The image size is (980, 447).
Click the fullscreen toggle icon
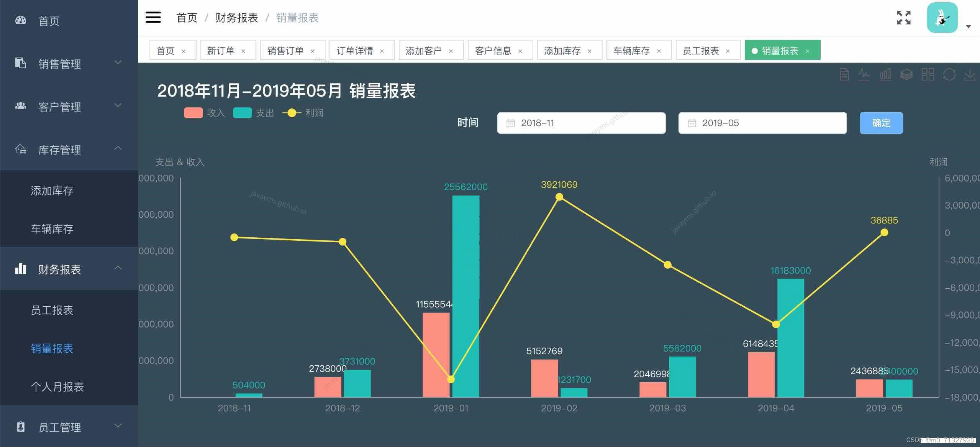904,18
